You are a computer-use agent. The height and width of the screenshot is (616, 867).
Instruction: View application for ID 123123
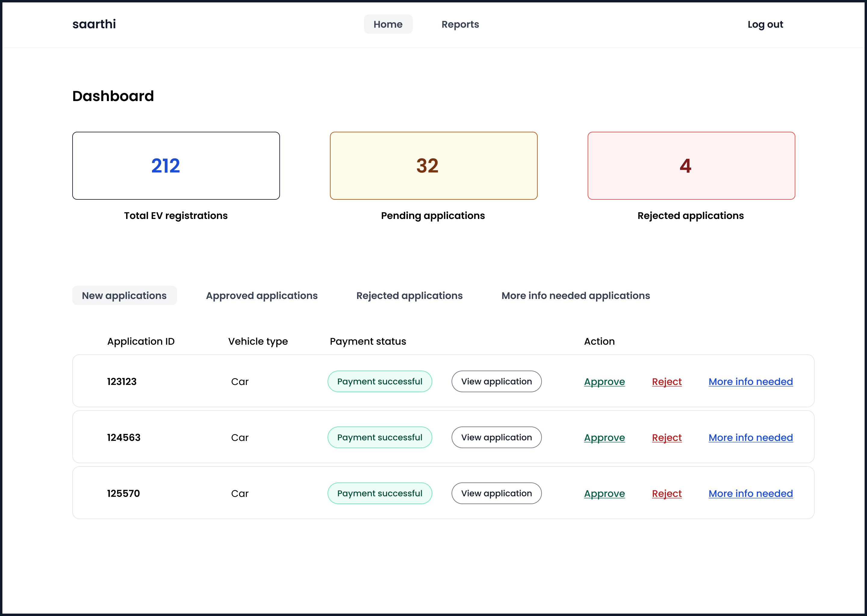click(496, 382)
